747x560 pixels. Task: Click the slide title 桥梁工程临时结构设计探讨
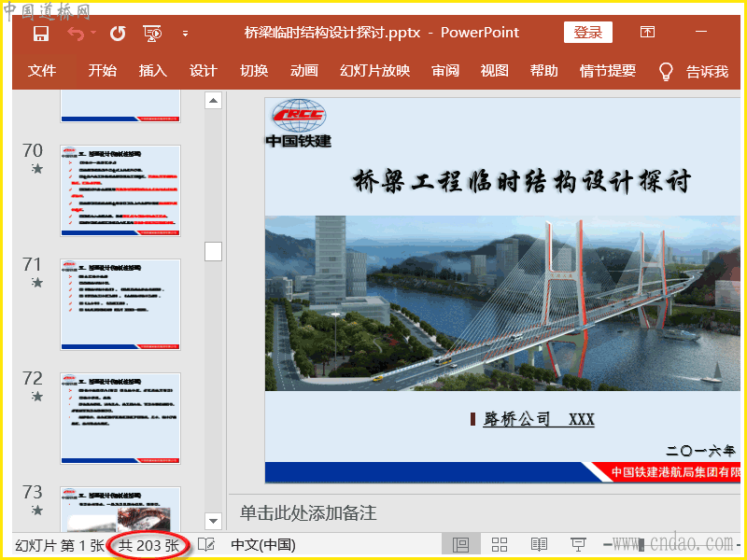click(x=522, y=181)
